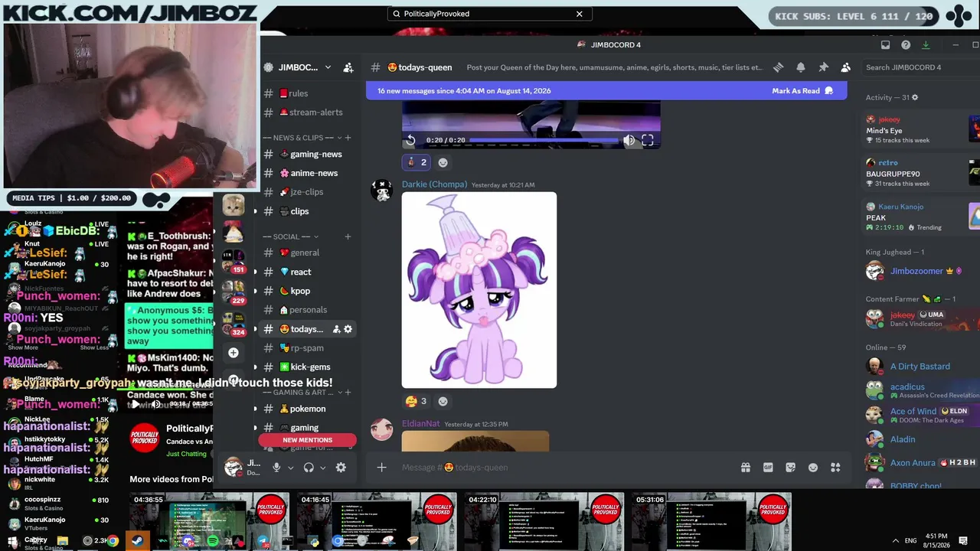Viewport: 980px width, 551px height.
Task: Open notification settings bell icon
Action: [801, 67]
